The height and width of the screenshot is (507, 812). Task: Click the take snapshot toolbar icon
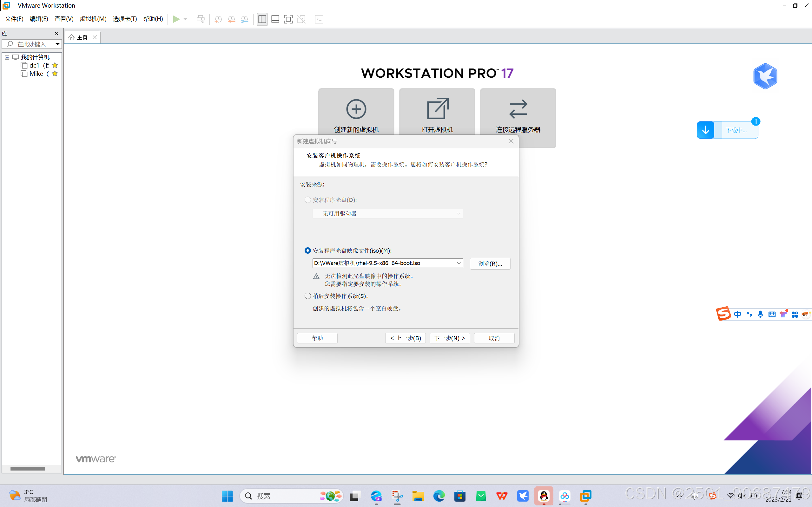coord(218,19)
